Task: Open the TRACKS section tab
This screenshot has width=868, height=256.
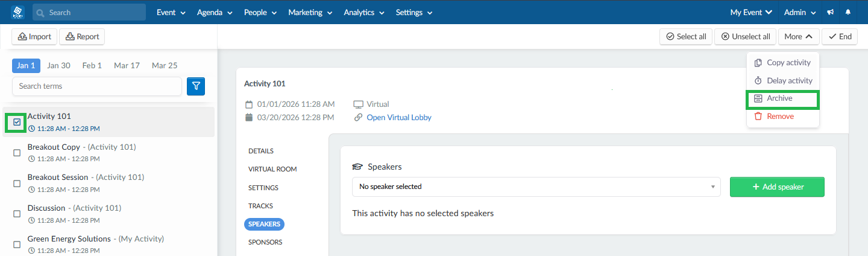Action: click(260, 206)
